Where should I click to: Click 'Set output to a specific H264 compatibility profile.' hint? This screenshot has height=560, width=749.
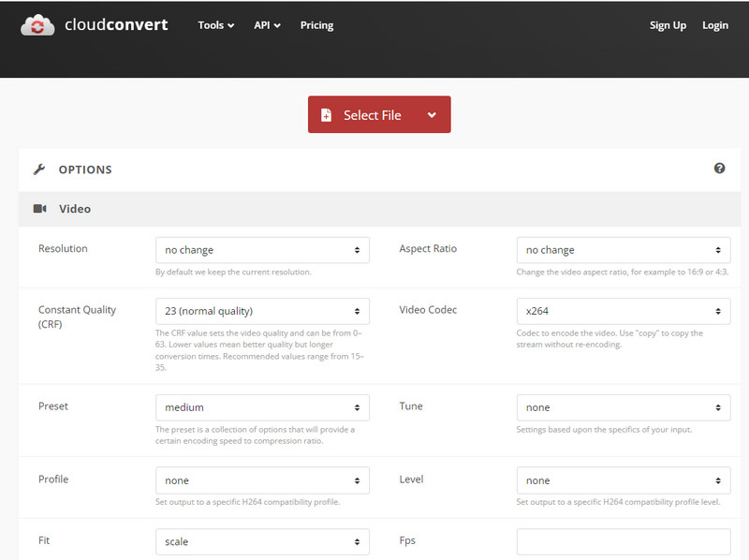[247, 502]
